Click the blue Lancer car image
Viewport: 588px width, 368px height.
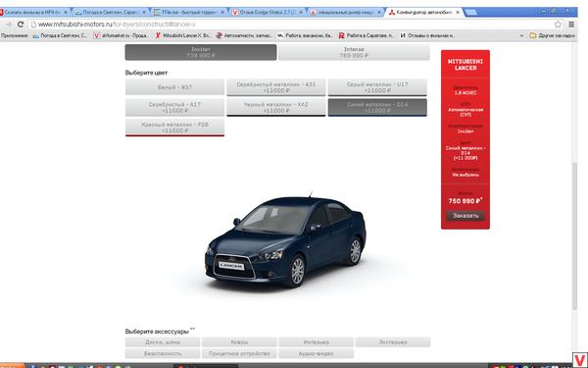pyautogui.click(x=285, y=239)
